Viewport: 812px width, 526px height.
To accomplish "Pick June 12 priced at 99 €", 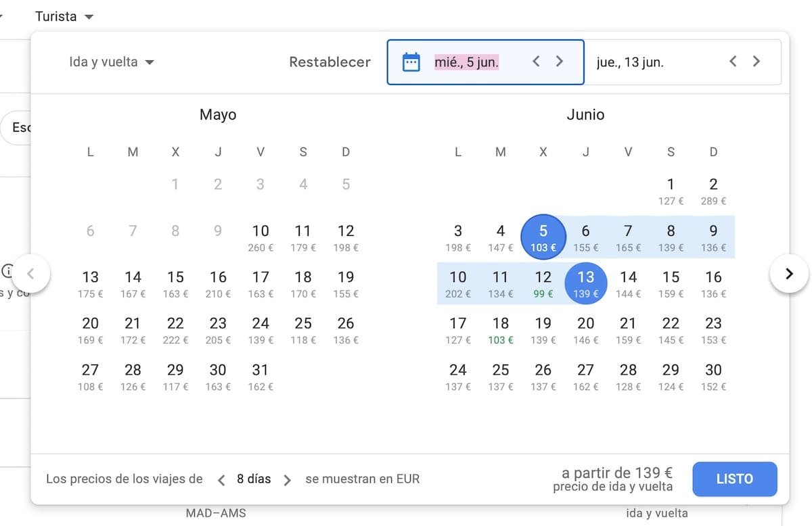I will 543,283.
